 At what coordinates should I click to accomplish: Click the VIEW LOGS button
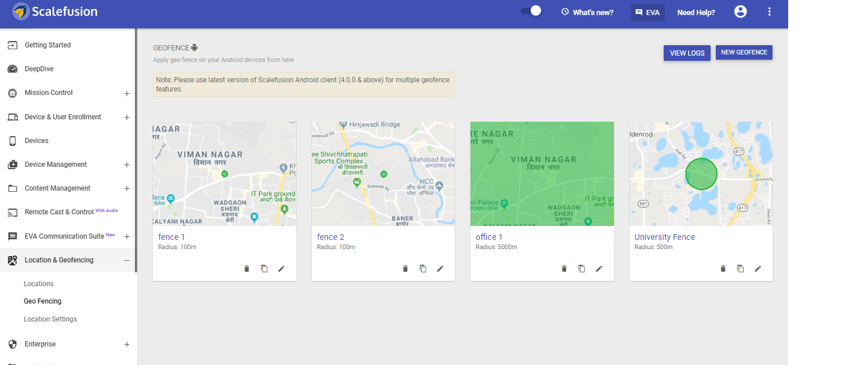(x=687, y=53)
